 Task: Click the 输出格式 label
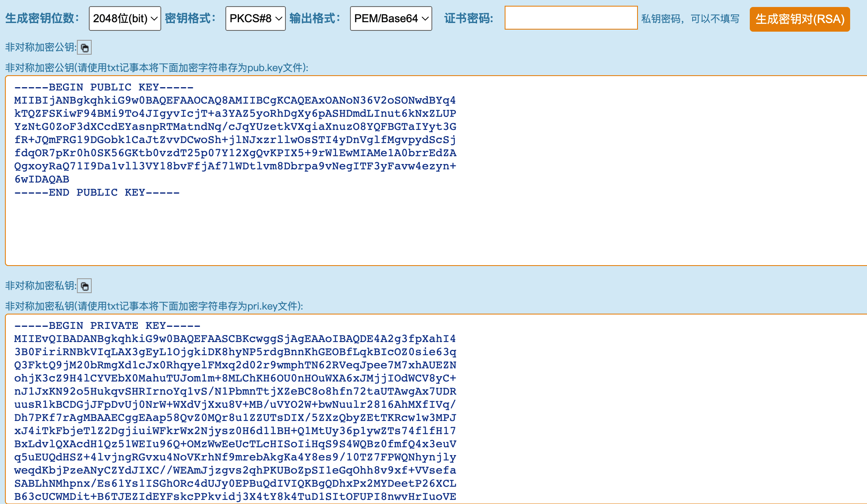tap(315, 18)
